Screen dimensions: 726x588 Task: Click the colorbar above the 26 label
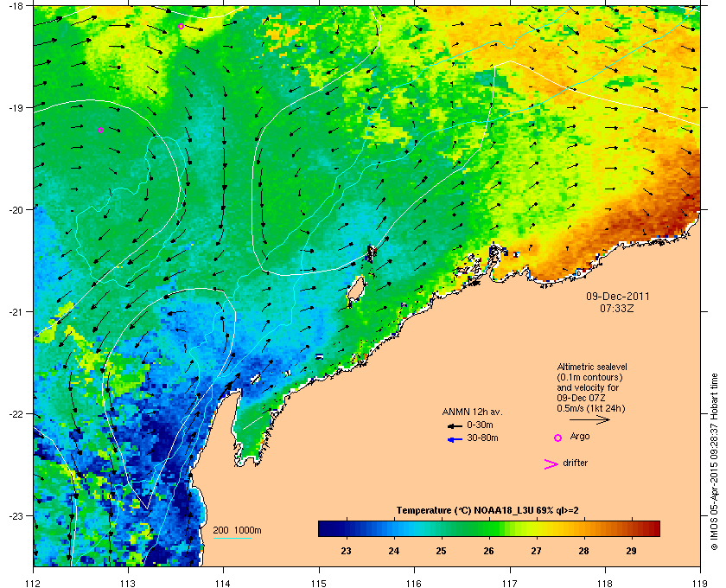(x=489, y=528)
